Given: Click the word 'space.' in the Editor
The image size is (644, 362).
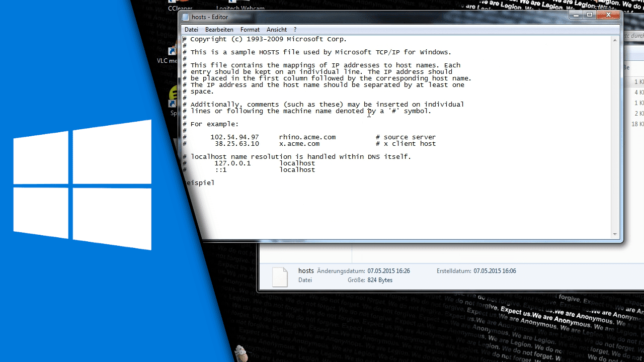Looking at the screenshot, I should (x=202, y=92).
